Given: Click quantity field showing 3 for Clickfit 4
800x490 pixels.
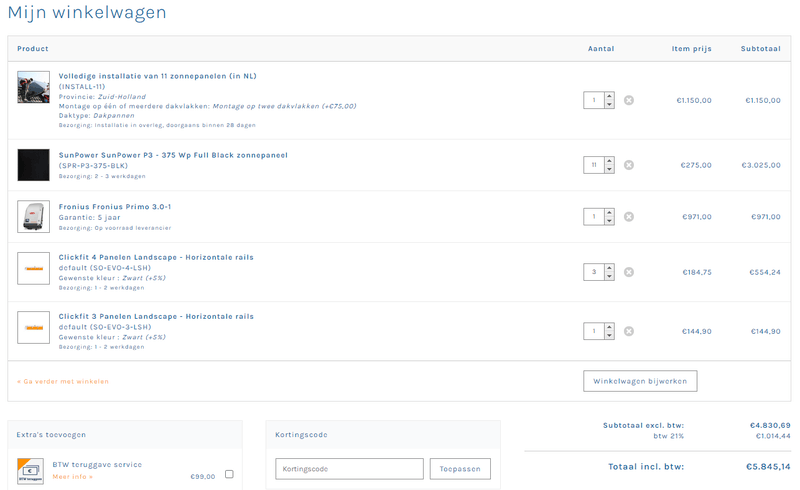Looking at the screenshot, I should click(594, 272).
